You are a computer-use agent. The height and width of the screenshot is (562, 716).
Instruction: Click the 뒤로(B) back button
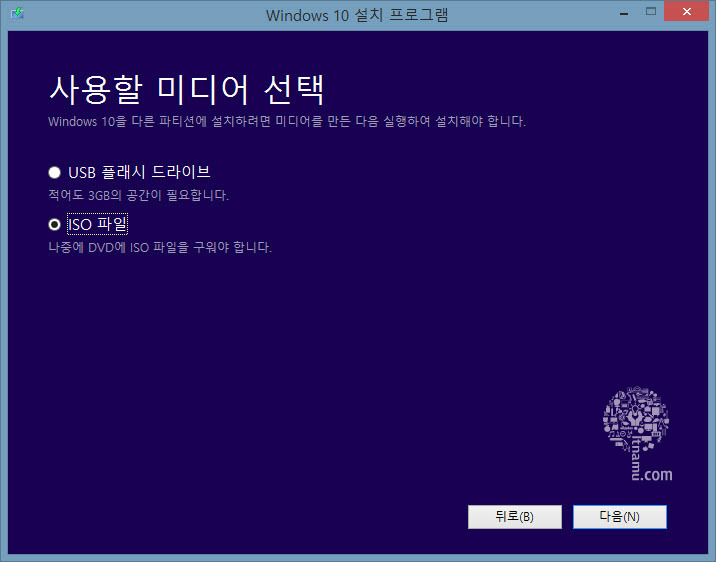click(x=515, y=517)
